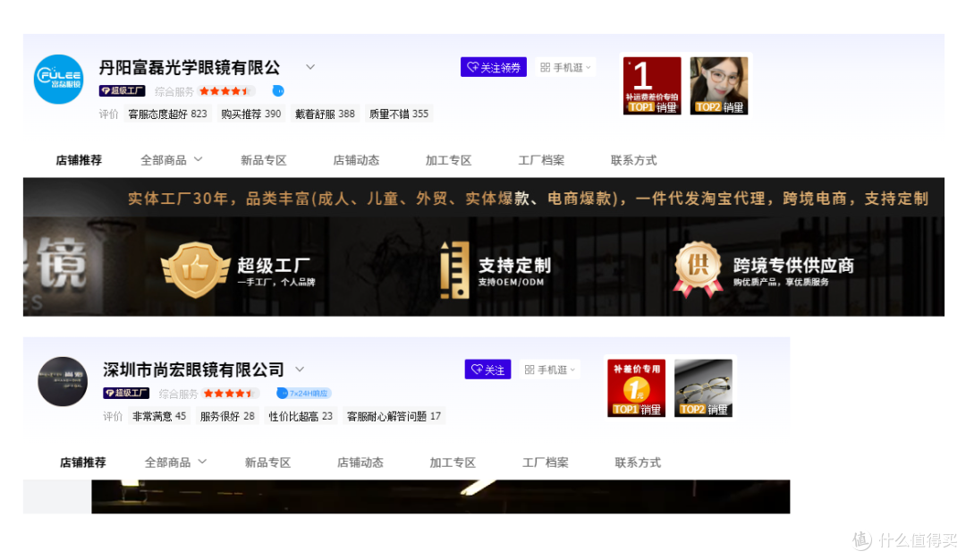
Task: Click the 超级工厂 badge under 丹阳富磊光学眼镜
Action: (x=122, y=90)
